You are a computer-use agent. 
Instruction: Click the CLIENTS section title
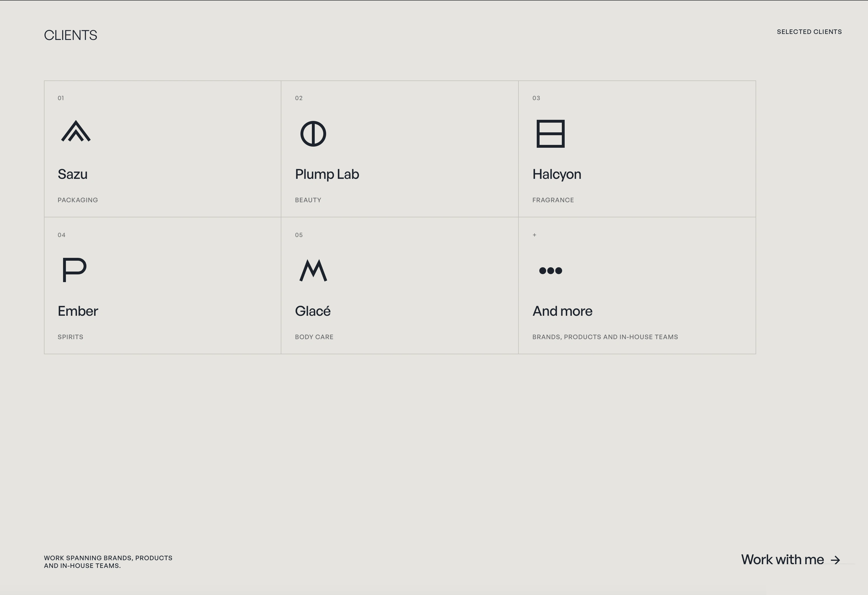pos(70,35)
